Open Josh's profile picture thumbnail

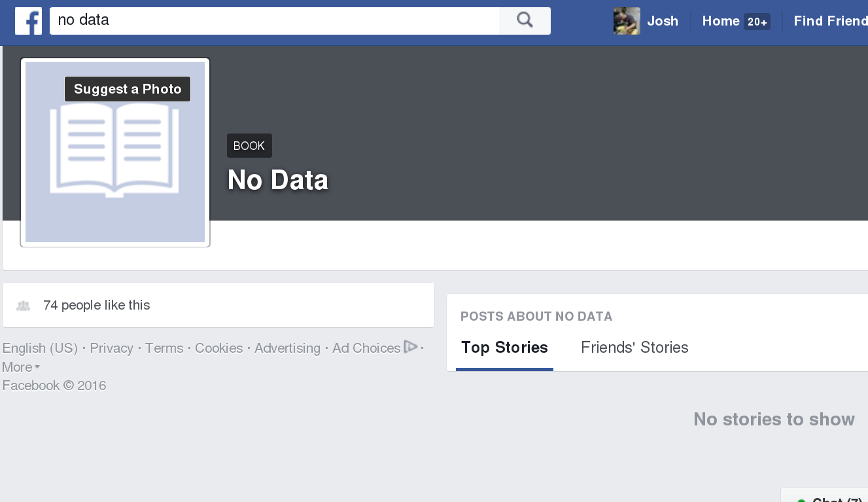(x=627, y=21)
